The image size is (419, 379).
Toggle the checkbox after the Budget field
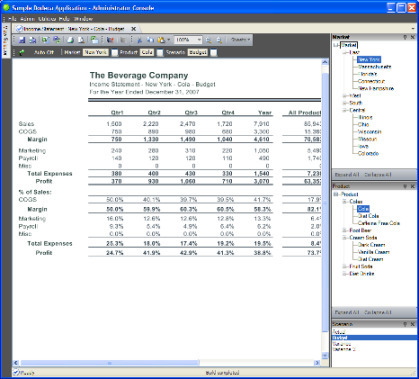pyautogui.click(x=214, y=53)
